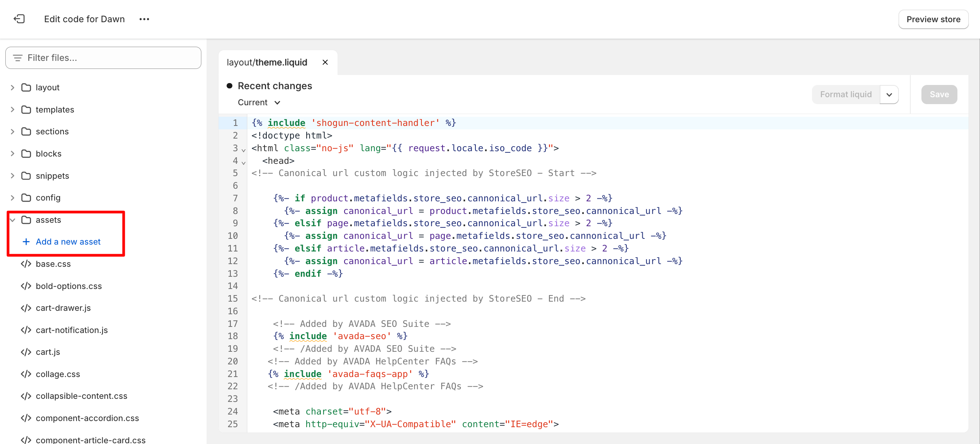This screenshot has height=444, width=980.
Task: Click the sections folder icon
Action: pyautogui.click(x=26, y=131)
